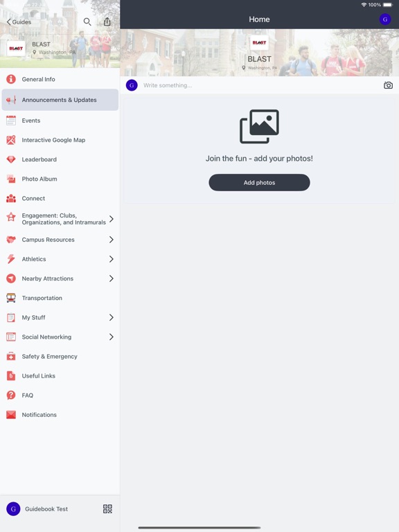Image resolution: width=399 pixels, height=532 pixels.
Task: Open the Leaderboard menu item
Action: tap(60, 159)
